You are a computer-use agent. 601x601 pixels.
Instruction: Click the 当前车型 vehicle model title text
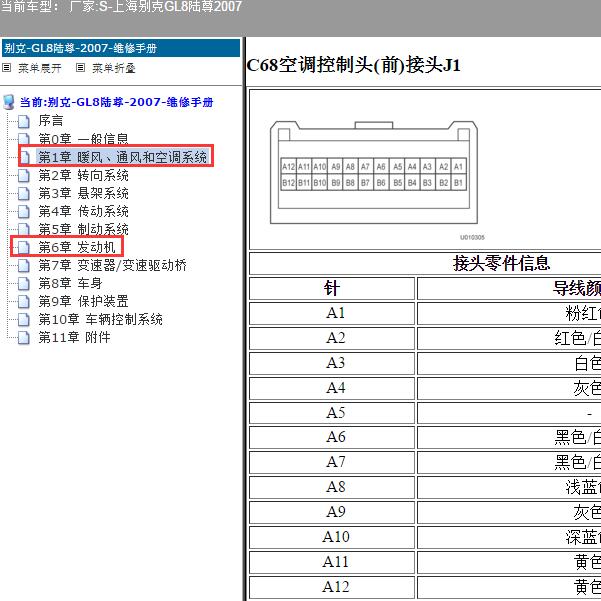tap(121, 7)
